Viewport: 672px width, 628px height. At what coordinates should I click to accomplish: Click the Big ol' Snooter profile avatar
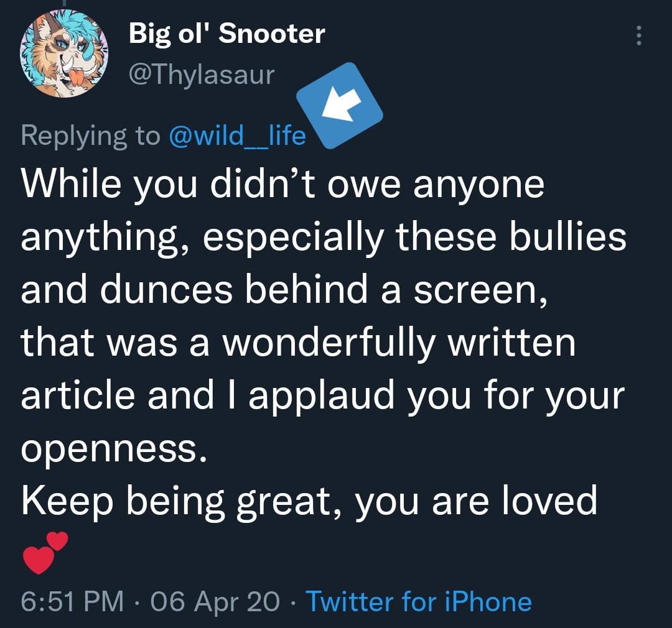click(x=64, y=53)
